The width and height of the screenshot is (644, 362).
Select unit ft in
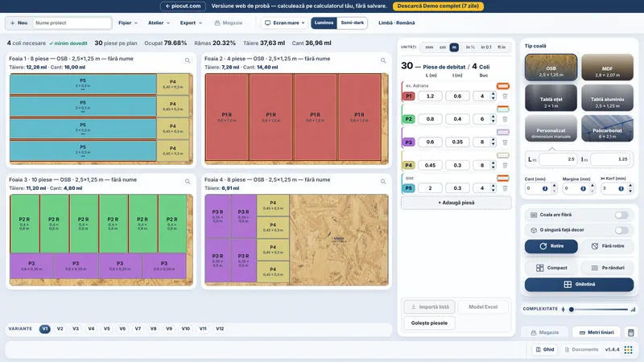(x=502, y=47)
